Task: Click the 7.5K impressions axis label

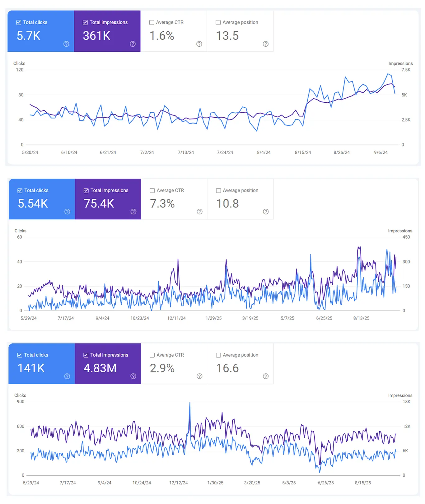Action: (406, 70)
